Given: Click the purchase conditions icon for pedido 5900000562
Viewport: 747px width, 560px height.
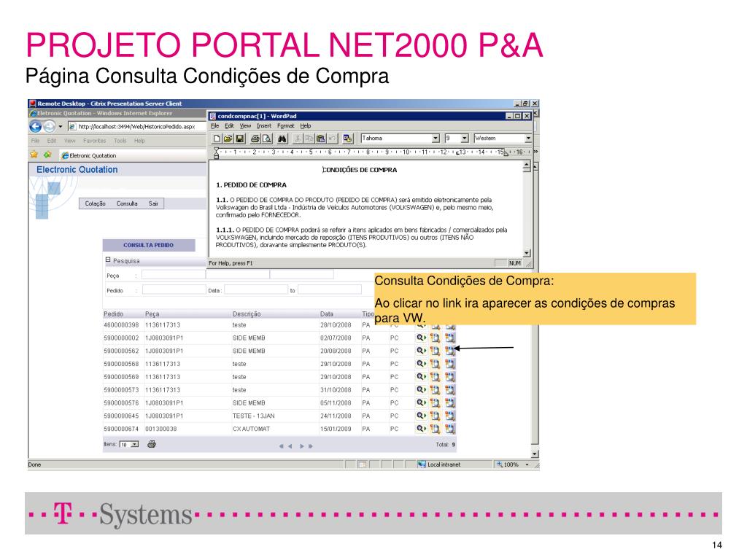Looking at the screenshot, I should tap(449, 351).
